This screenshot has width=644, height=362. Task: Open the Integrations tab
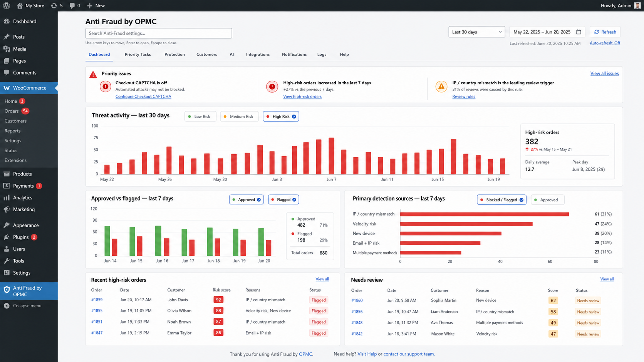[258, 54]
